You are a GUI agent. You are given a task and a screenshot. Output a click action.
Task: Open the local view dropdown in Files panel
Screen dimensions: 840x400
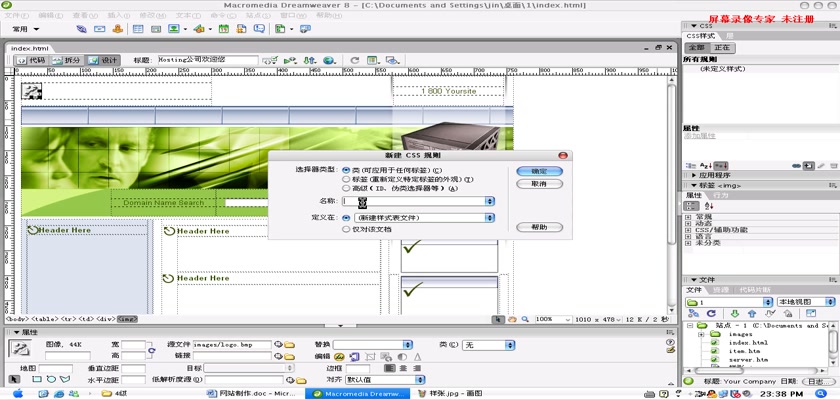click(830, 302)
